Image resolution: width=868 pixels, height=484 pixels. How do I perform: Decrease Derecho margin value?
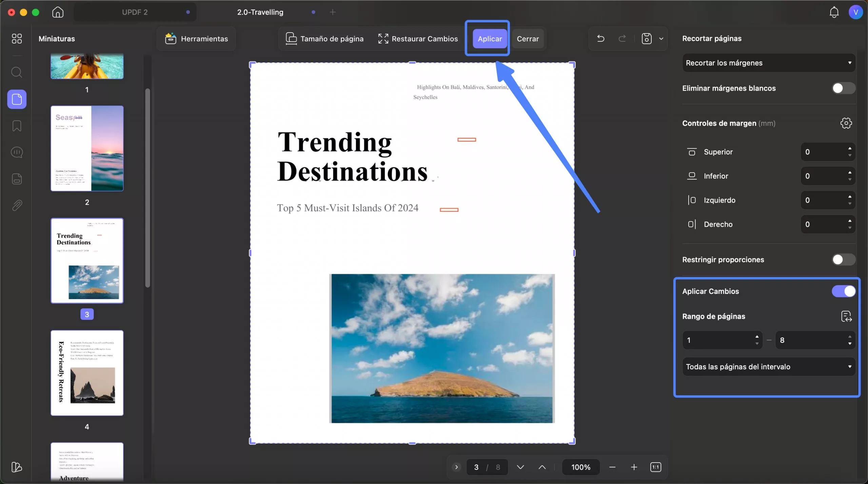point(849,228)
